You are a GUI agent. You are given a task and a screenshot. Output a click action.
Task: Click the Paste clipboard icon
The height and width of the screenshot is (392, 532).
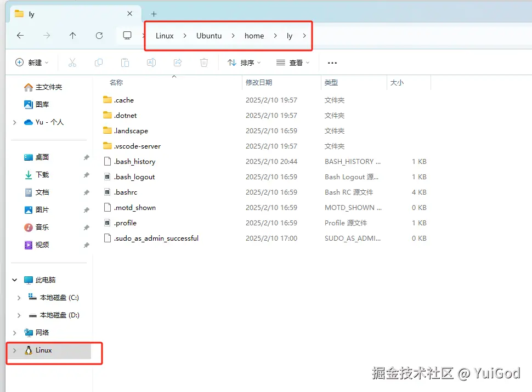tap(125, 63)
